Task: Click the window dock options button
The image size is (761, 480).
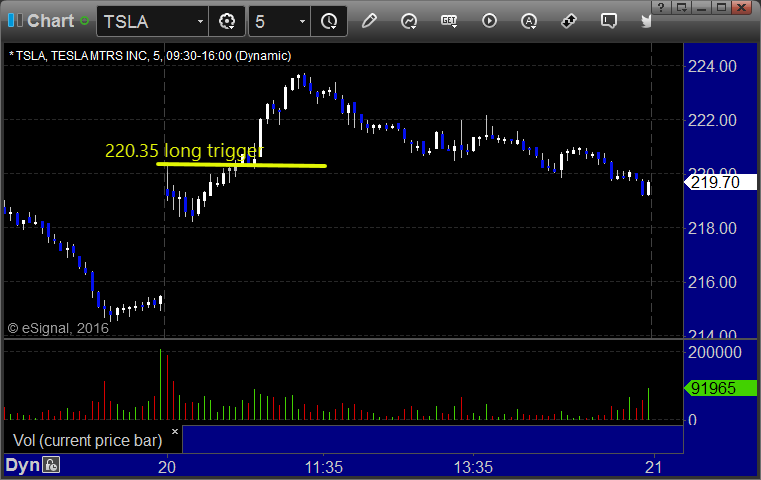Action: pyautogui.click(x=681, y=7)
